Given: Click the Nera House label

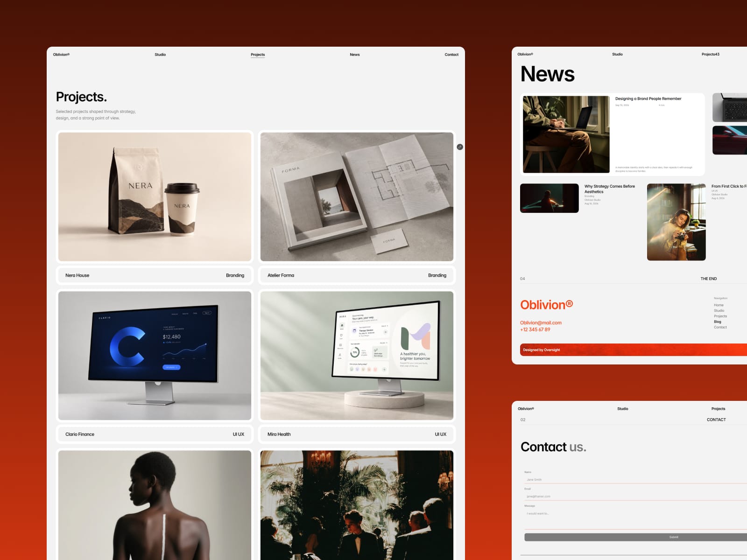Looking at the screenshot, I should pos(77,275).
